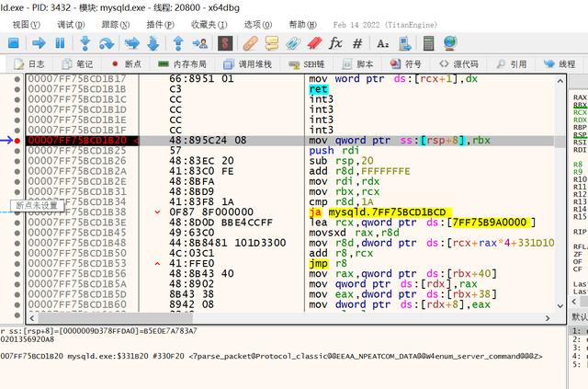Click the trace over down-arrow icon
Image resolution: width=588 pixels, height=389 pixels.
[153, 43]
